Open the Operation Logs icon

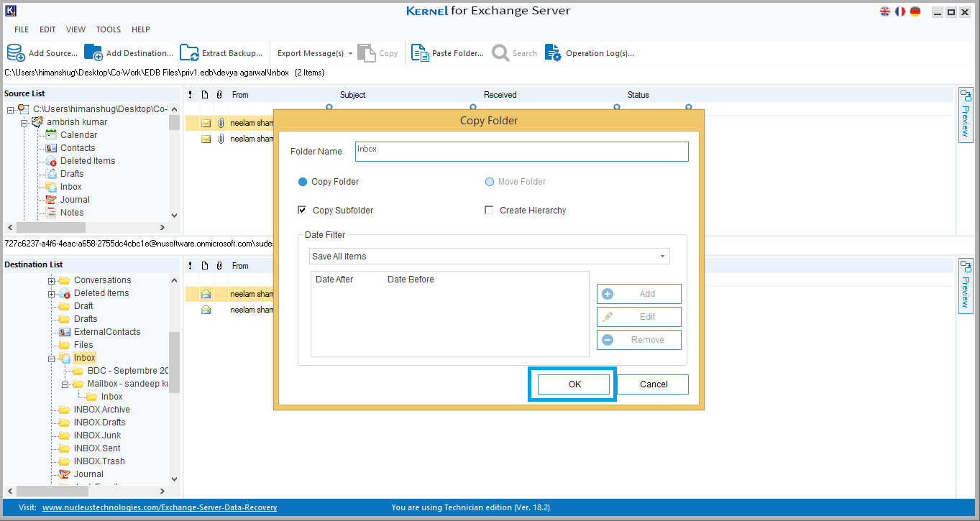553,52
